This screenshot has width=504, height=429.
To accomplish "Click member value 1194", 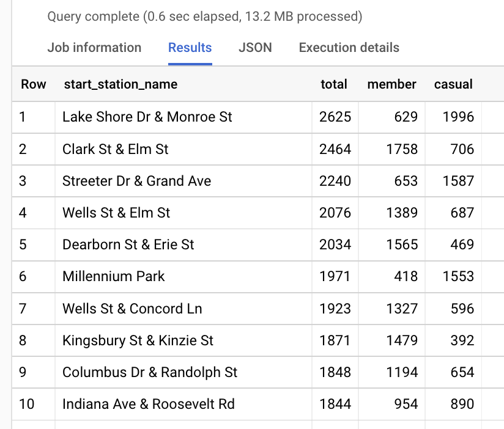I will [402, 372].
